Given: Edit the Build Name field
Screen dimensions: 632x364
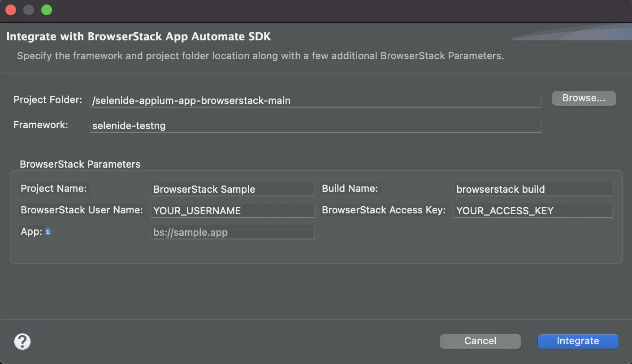Looking at the screenshot, I should (533, 189).
